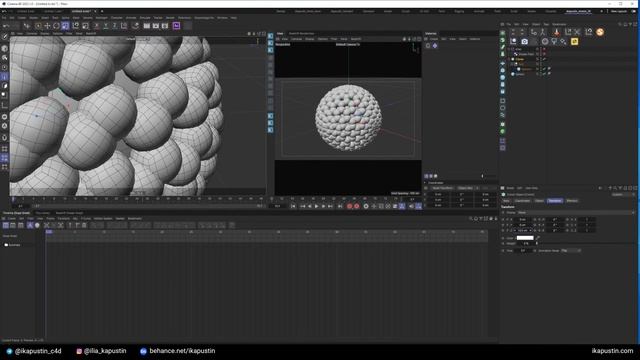The image size is (640, 360).
Task: Toggle the Y axis lock
Action: [105, 26]
